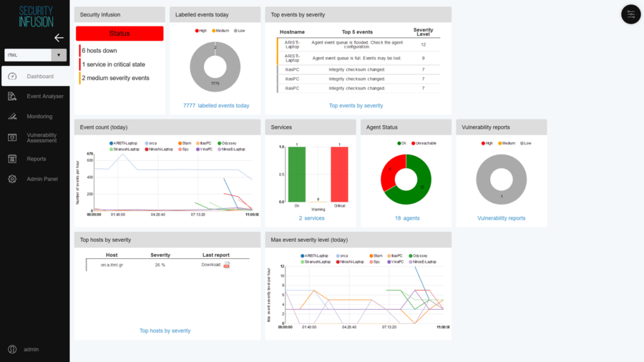Download the orca.itml.gr PDF report
Image resolution: width=644 pixels, height=362 pixels.
pyautogui.click(x=227, y=265)
